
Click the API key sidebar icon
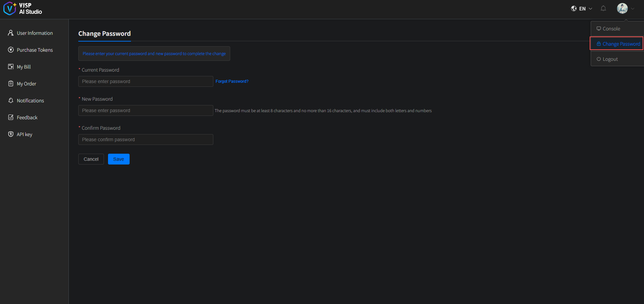[11, 134]
